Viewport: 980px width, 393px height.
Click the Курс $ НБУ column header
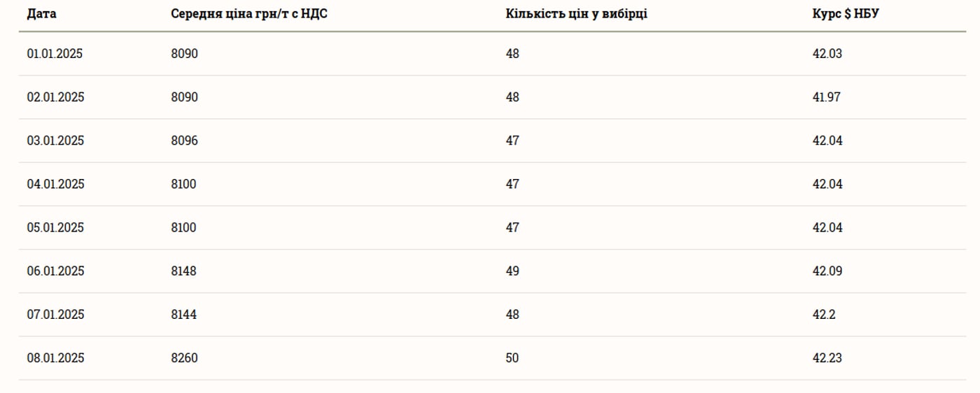pyautogui.click(x=845, y=15)
